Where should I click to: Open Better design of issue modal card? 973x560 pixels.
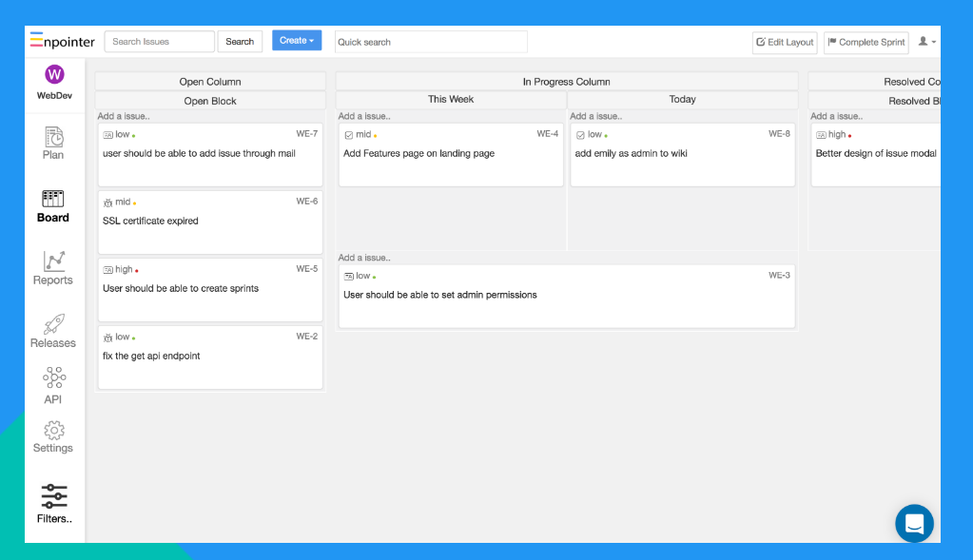click(876, 155)
